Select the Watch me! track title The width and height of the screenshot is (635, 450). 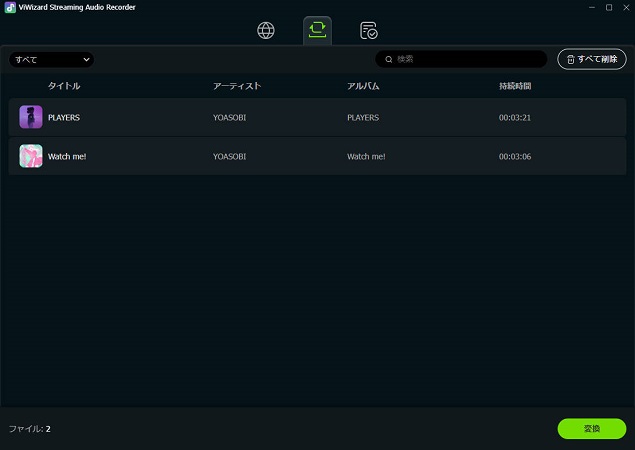click(67, 156)
